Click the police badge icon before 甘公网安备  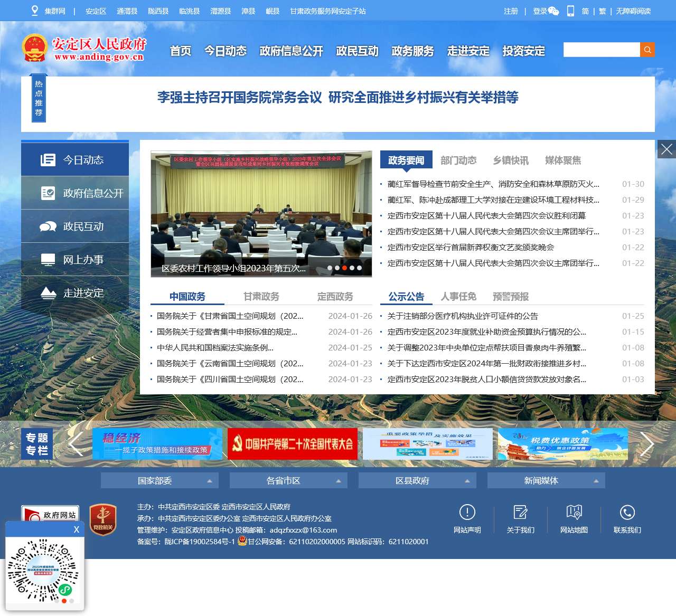coord(242,541)
